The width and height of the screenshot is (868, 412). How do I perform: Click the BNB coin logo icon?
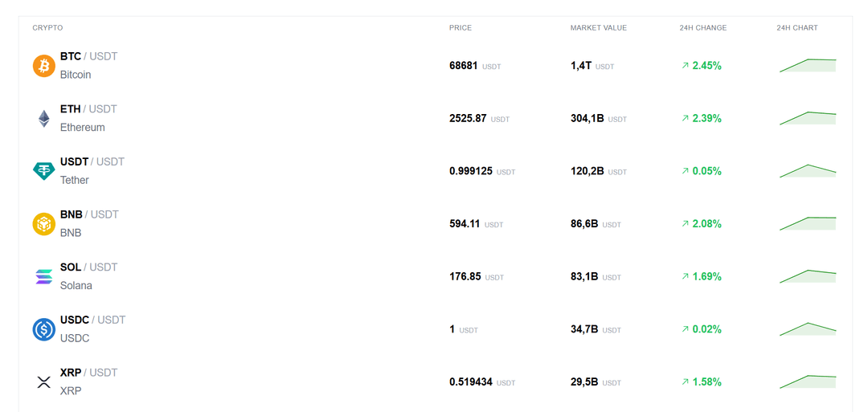[44, 224]
